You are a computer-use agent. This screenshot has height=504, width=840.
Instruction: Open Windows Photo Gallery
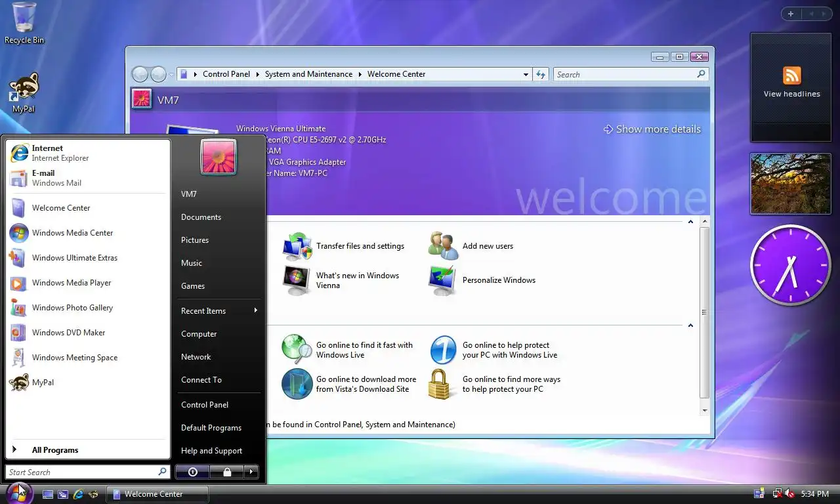click(x=88, y=308)
